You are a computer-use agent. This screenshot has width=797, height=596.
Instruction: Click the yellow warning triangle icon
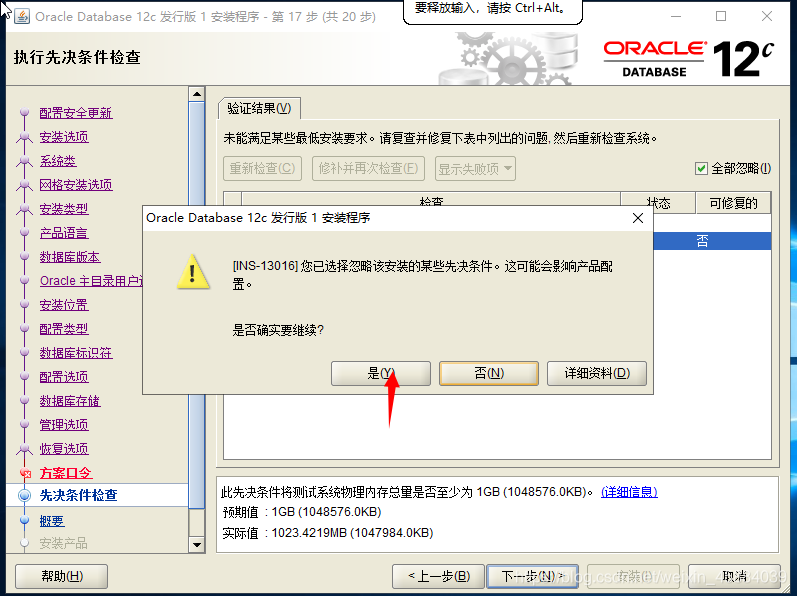[x=193, y=272]
